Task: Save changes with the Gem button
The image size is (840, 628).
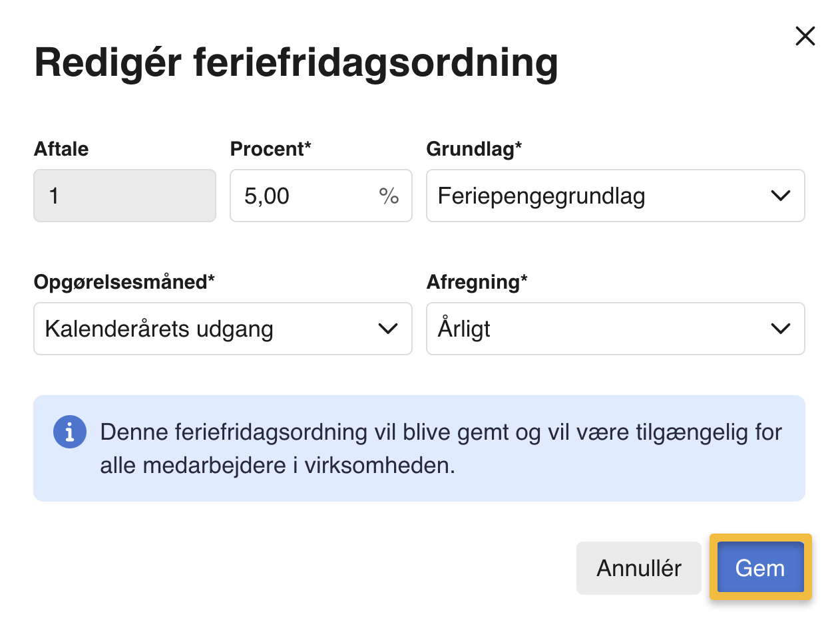Action: pyautogui.click(x=760, y=567)
